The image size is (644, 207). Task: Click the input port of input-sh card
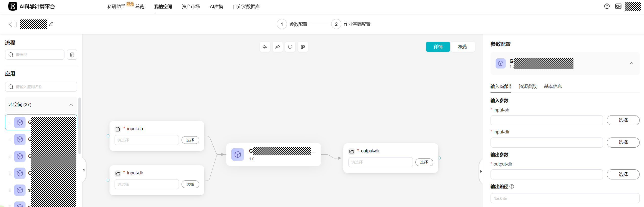(108, 136)
